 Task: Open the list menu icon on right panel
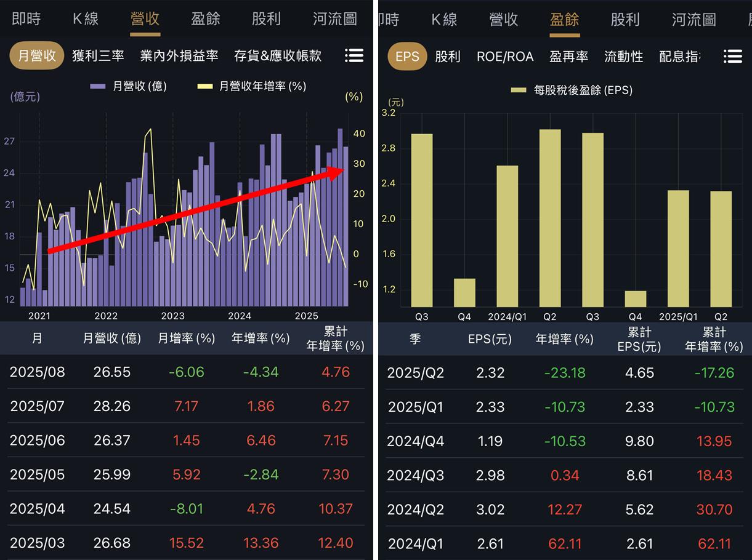click(732, 55)
